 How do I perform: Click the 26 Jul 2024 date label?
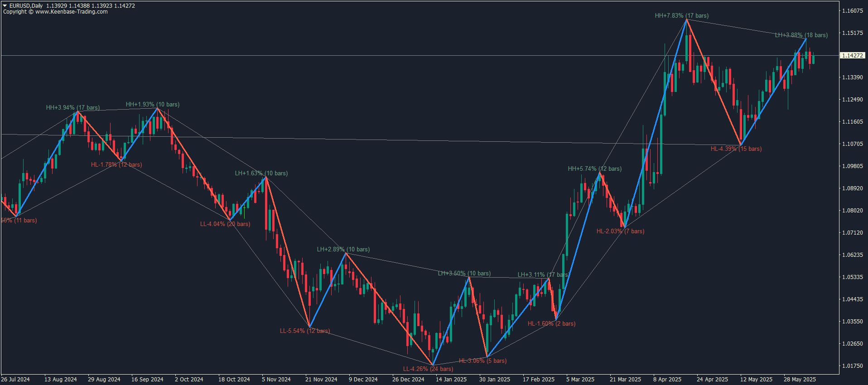pos(15,380)
